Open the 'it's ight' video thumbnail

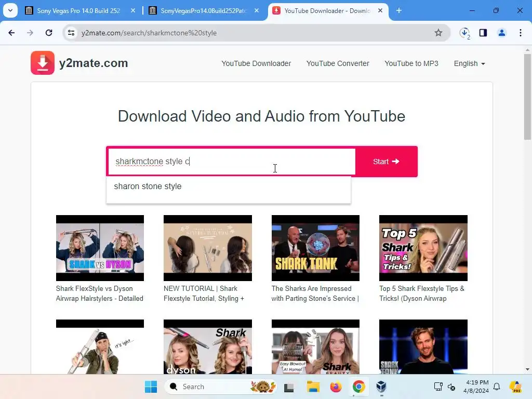coord(100,347)
